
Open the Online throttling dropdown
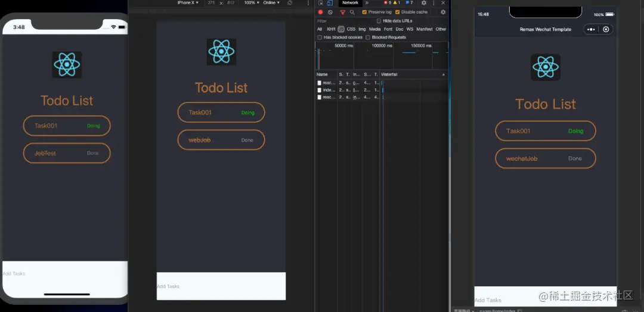tap(271, 3)
